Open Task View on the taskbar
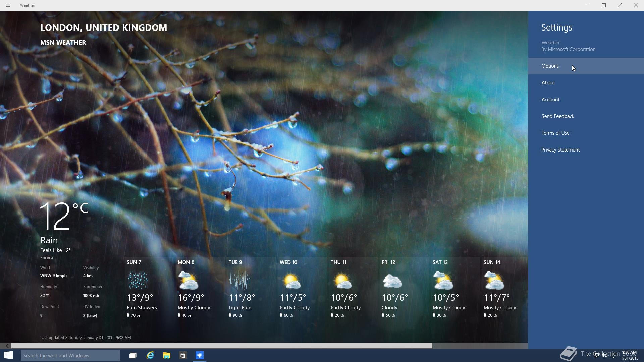The height and width of the screenshot is (362, 644). click(x=133, y=355)
